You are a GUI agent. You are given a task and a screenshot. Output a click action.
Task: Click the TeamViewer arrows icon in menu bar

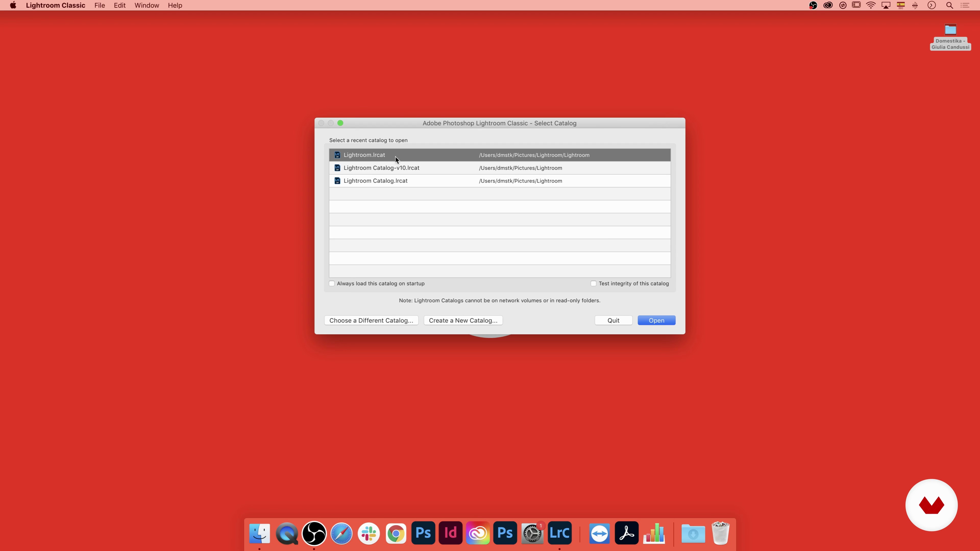coord(843,5)
